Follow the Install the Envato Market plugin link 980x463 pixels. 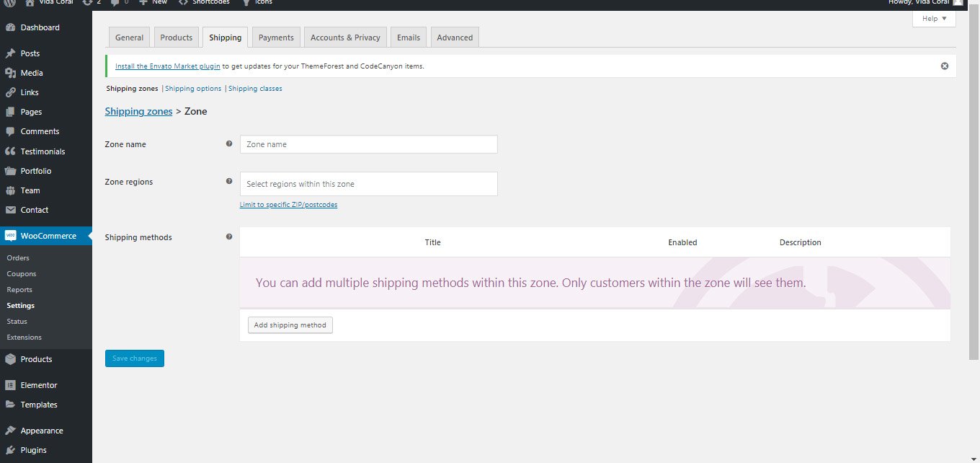pyautogui.click(x=167, y=66)
